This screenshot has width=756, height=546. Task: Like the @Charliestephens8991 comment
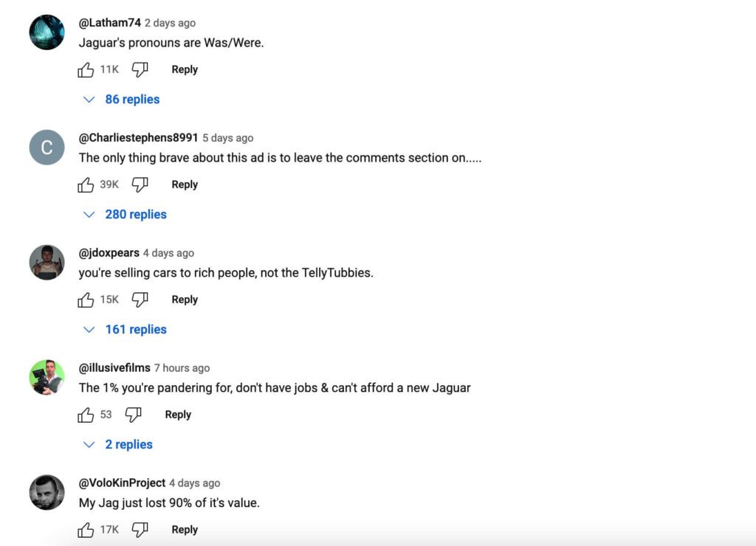(86, 184)
